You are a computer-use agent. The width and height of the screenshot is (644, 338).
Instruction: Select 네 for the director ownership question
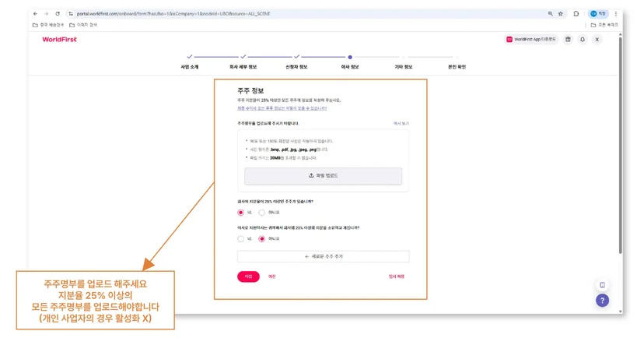tap(240, 239)
